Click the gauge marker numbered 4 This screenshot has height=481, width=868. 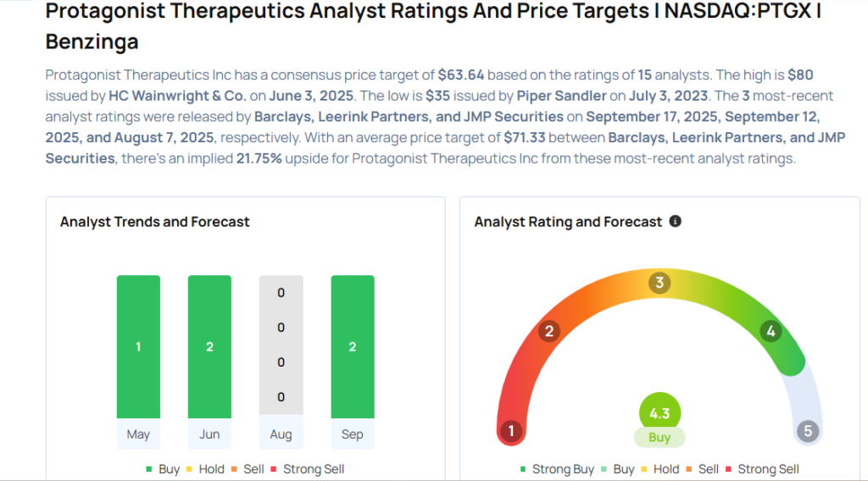pos(771,331)
